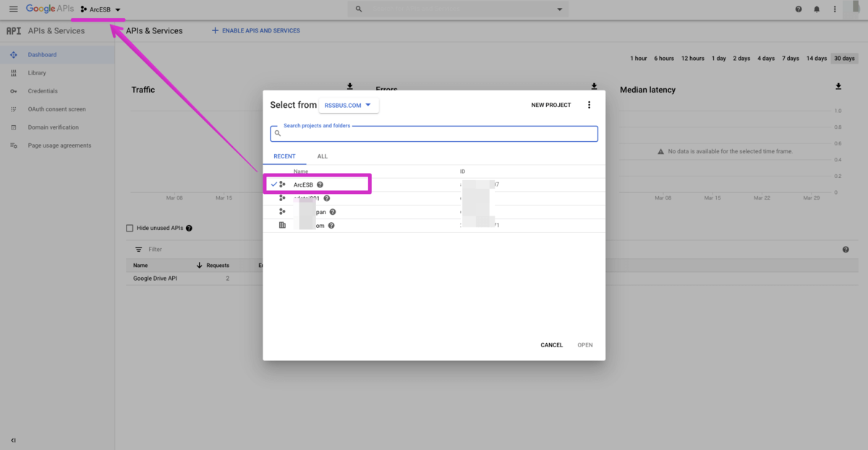Click the help icon in top bar
Viewport: 868px width, 450px height.
pos(799,9)
